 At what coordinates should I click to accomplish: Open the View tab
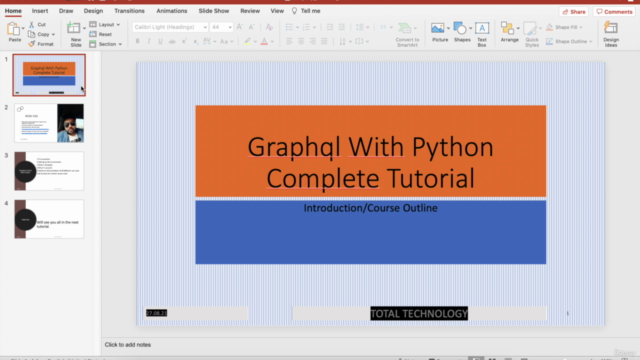pos(277,11)
